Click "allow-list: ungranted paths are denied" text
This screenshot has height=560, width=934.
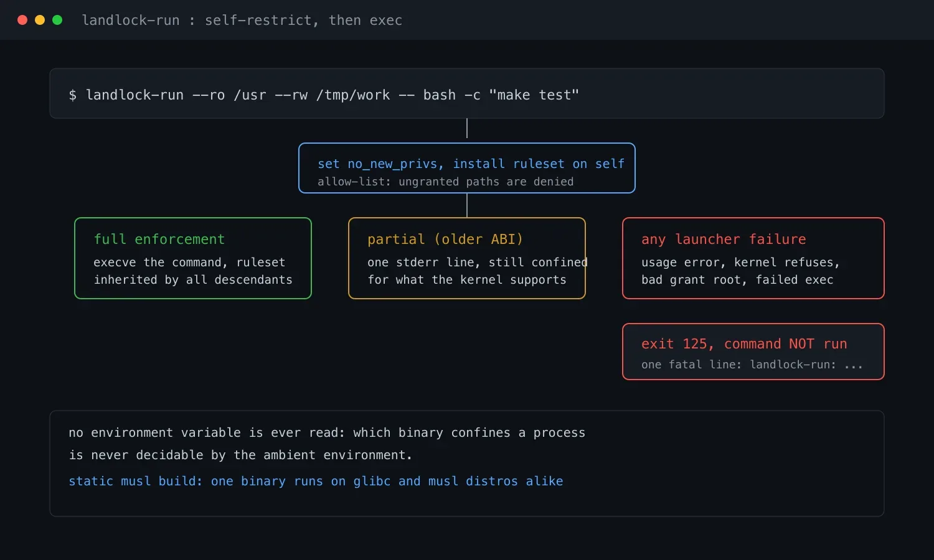click(446, 182)
